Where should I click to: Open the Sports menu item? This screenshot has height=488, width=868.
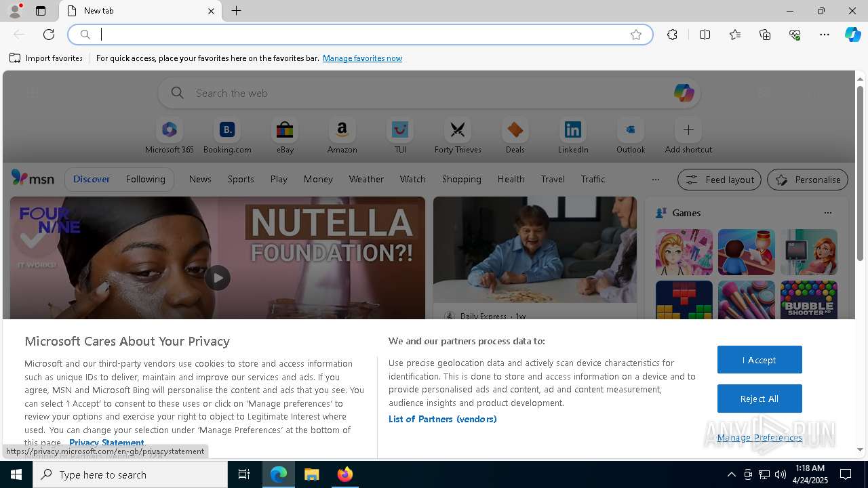(x=241, y=179)
